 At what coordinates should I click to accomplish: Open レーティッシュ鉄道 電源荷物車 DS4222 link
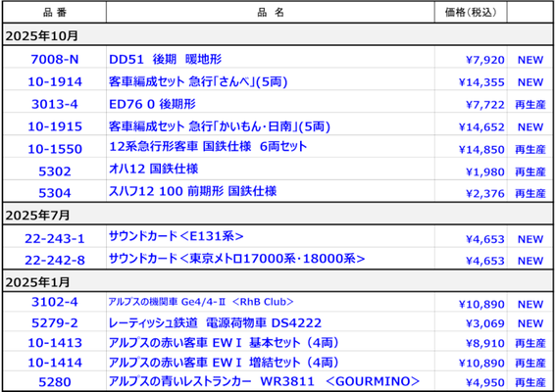tap(215, 322)
